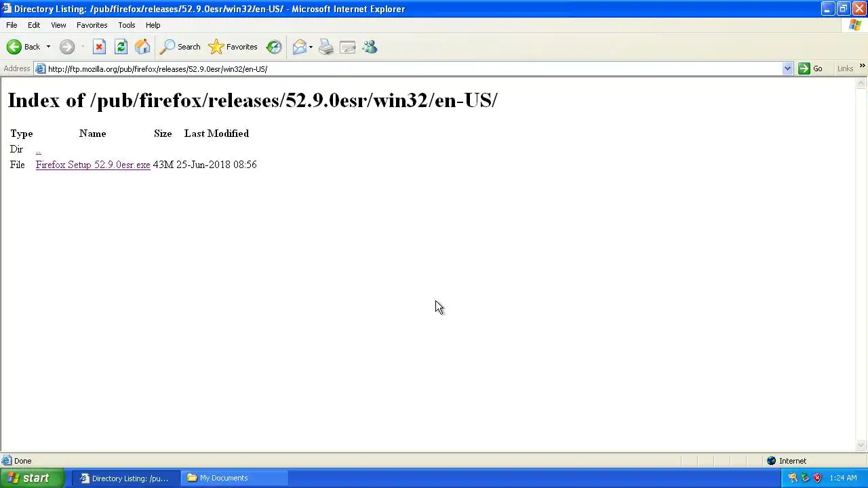The image size is (868, 488).
Task: Click the 'Index of /pub/firefox/releases' page heading
Action: click(252, 100)
